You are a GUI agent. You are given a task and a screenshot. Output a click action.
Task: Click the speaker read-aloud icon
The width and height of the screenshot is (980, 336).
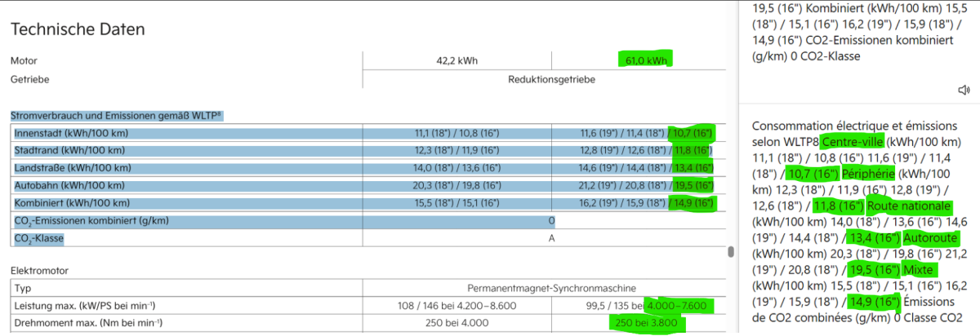(x=964, y=90)
